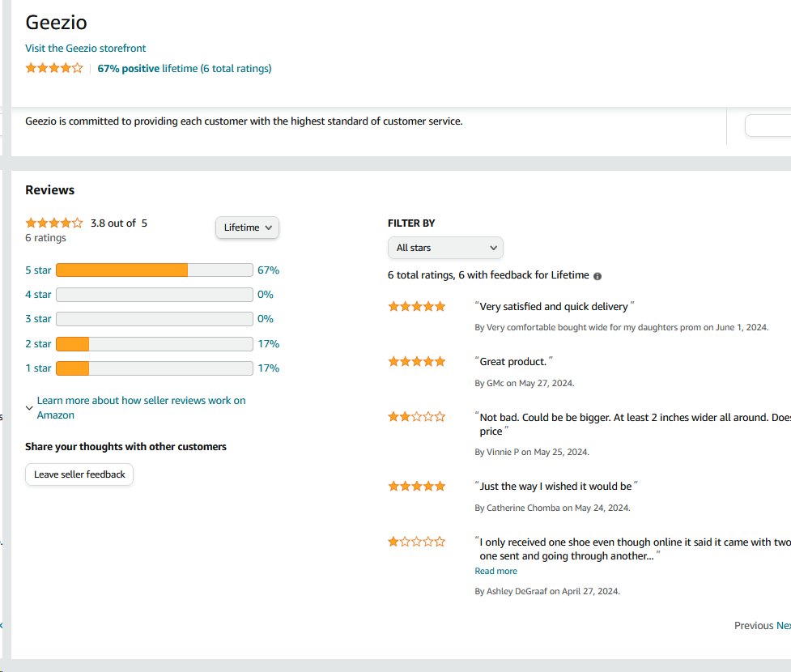Click five-star icons on 'Very satisfied' review
791x672 pixels.
pos(417,307)
